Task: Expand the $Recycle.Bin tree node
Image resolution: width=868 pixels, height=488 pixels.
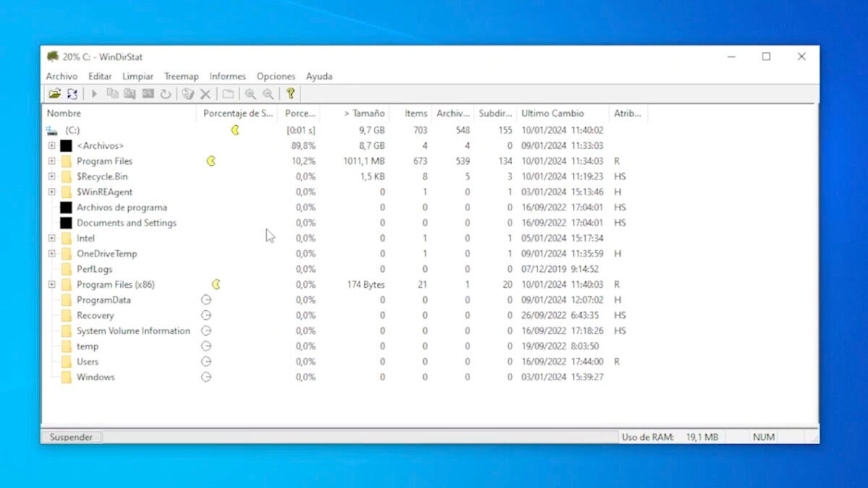Action: [51, 176]
